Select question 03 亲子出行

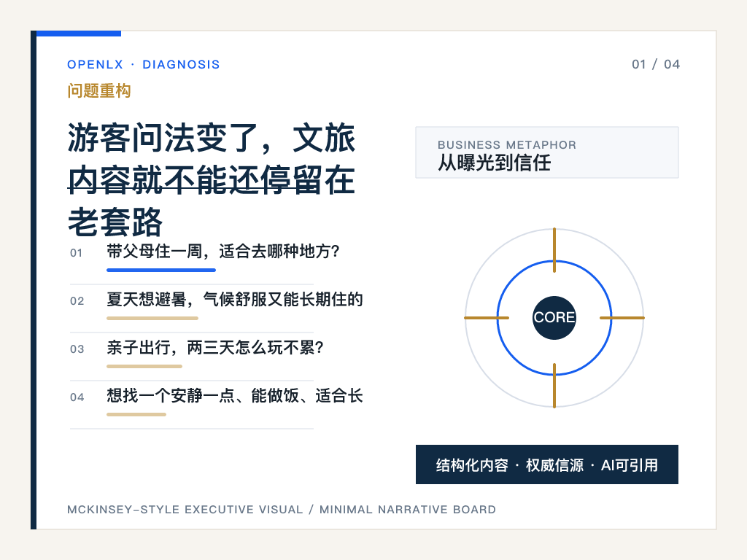[215, 347]
